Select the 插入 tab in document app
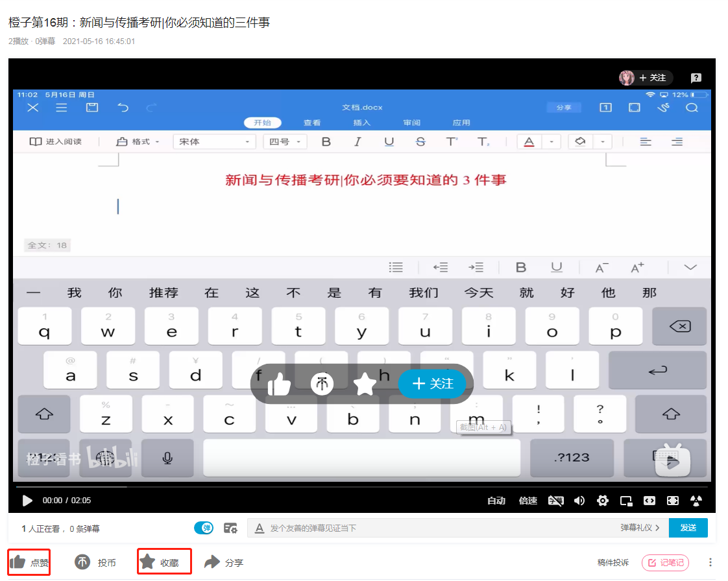This screenshot has height=581, width=728. tap(361, 123)
